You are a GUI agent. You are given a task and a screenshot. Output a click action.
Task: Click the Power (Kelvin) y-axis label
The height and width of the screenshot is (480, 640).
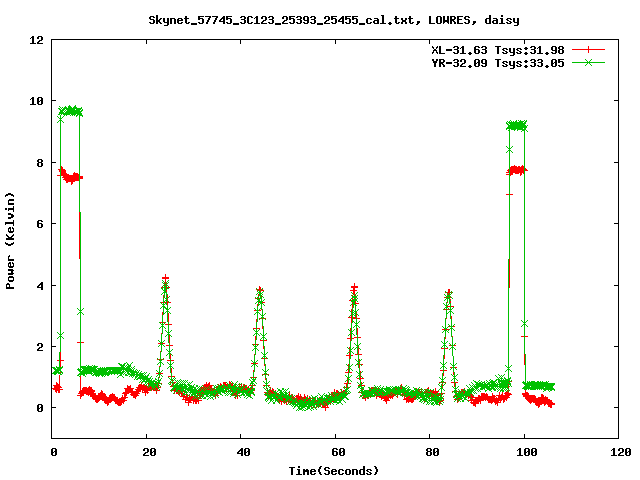10,241
